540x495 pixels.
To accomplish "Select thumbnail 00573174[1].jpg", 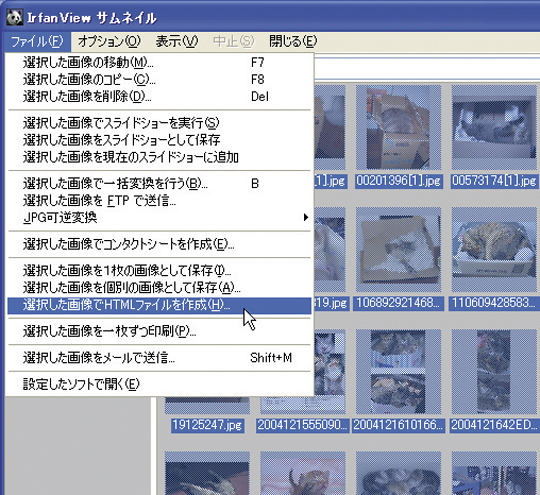I will coord(494,127).
